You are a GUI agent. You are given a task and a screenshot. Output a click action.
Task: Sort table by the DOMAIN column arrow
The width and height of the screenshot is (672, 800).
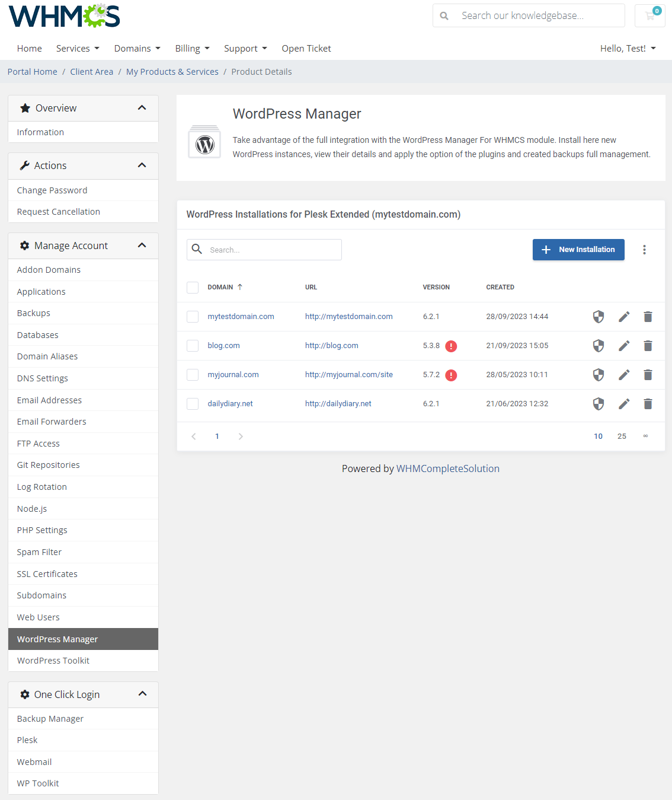241,286
